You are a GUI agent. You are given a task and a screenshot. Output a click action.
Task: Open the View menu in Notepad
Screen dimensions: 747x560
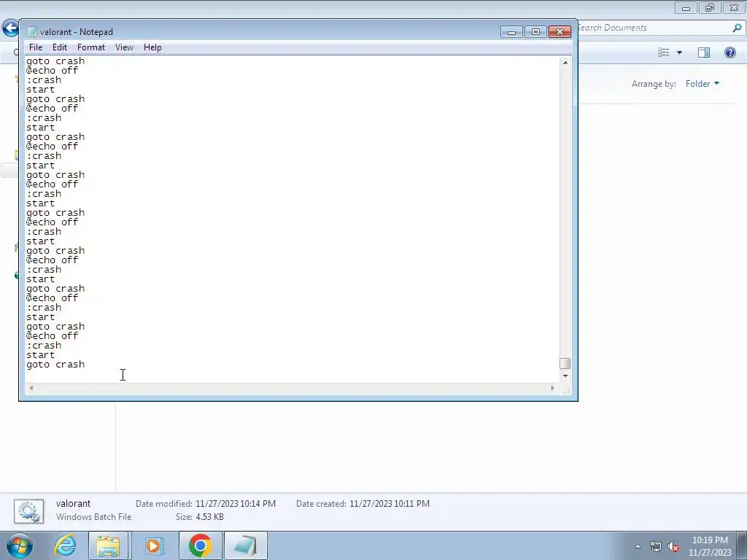point(124,47)
